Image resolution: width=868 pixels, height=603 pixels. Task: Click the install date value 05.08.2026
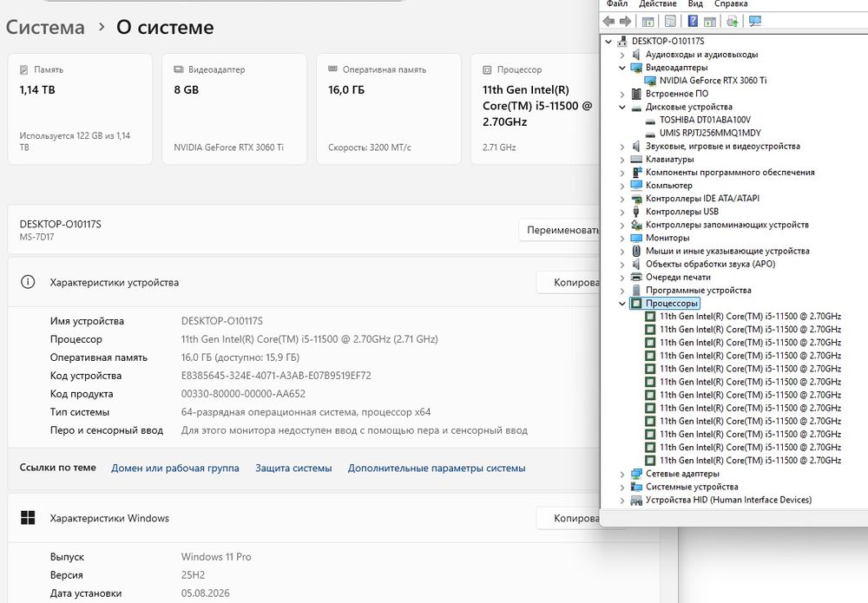tap(205, 593)
